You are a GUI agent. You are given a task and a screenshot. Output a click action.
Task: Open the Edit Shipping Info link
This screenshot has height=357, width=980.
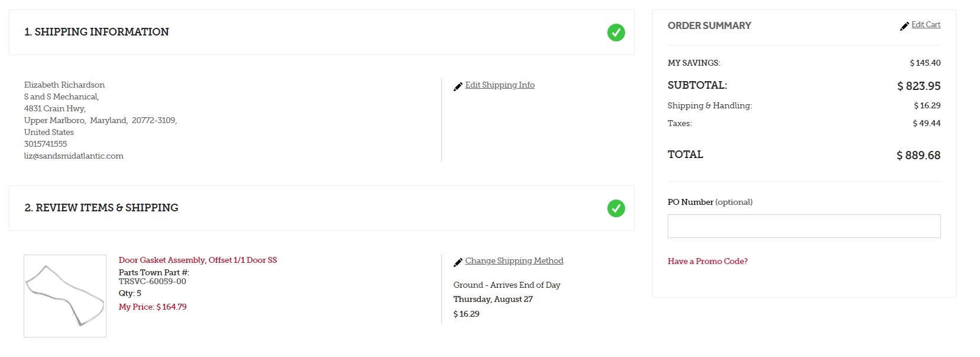(x=500, y=85)
